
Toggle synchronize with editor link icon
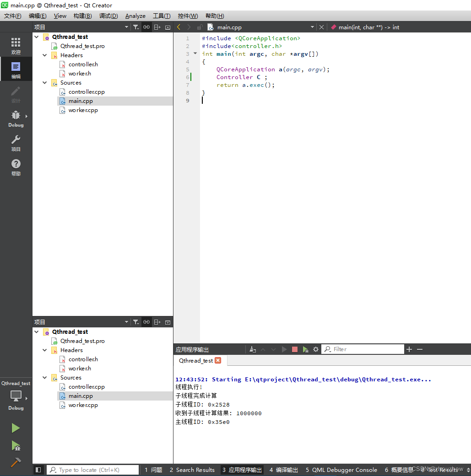click(146, 27)
